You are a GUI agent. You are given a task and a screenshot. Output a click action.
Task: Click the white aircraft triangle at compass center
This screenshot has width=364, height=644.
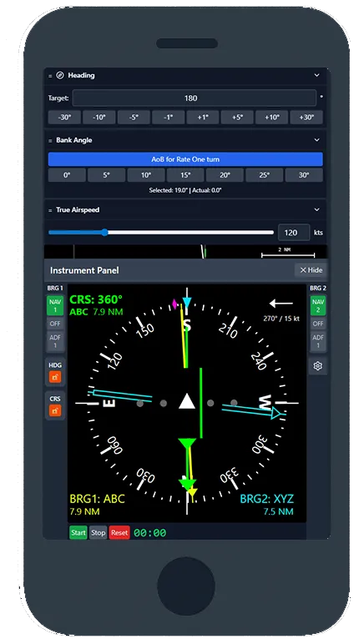pos(187,401)
